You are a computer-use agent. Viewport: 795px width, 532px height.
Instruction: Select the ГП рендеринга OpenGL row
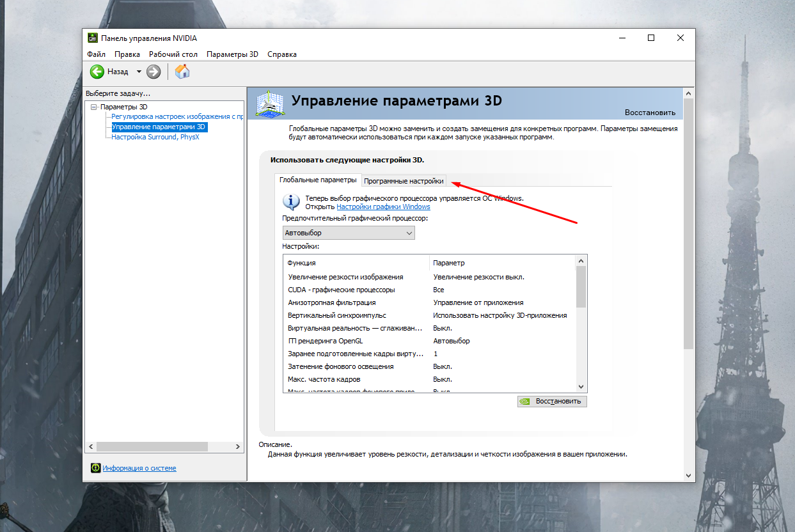(x=430, y=341)
